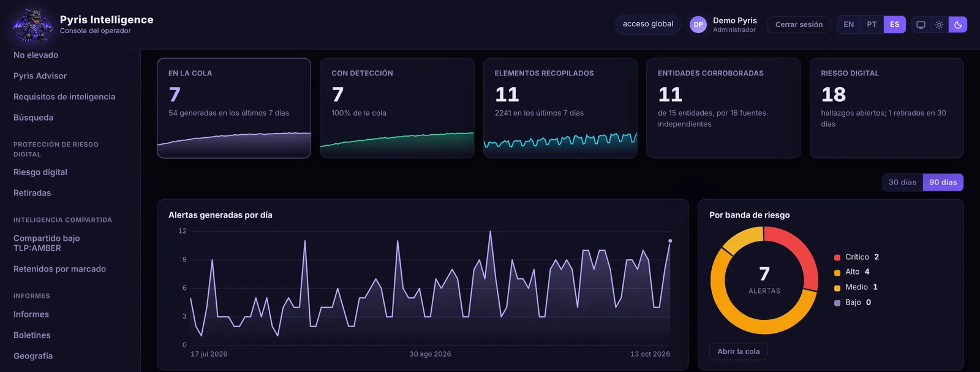980x372 pixels.
Task: Click Cerrar sesión button
Action: [799, 25]
